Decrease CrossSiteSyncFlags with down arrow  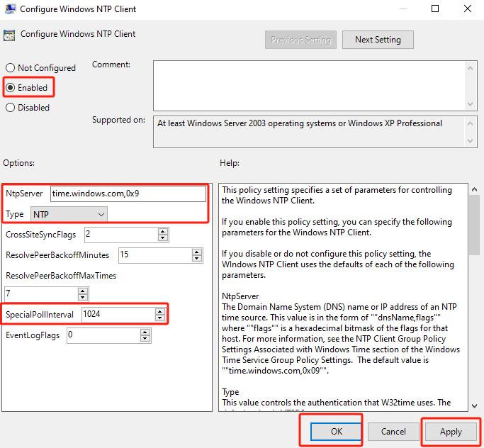tap(163, 237)
